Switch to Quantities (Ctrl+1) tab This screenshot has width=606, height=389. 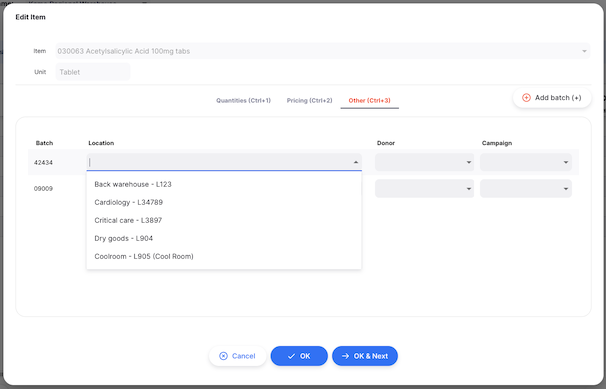243,100
